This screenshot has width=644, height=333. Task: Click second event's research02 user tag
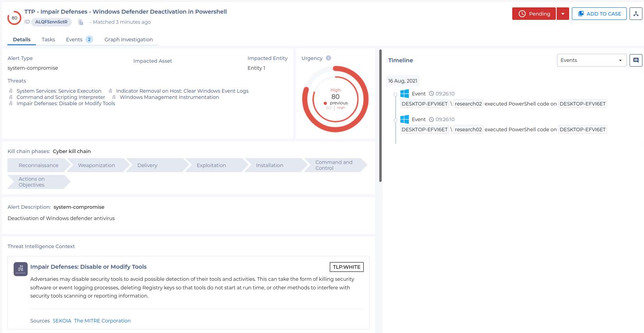[468, 129]
